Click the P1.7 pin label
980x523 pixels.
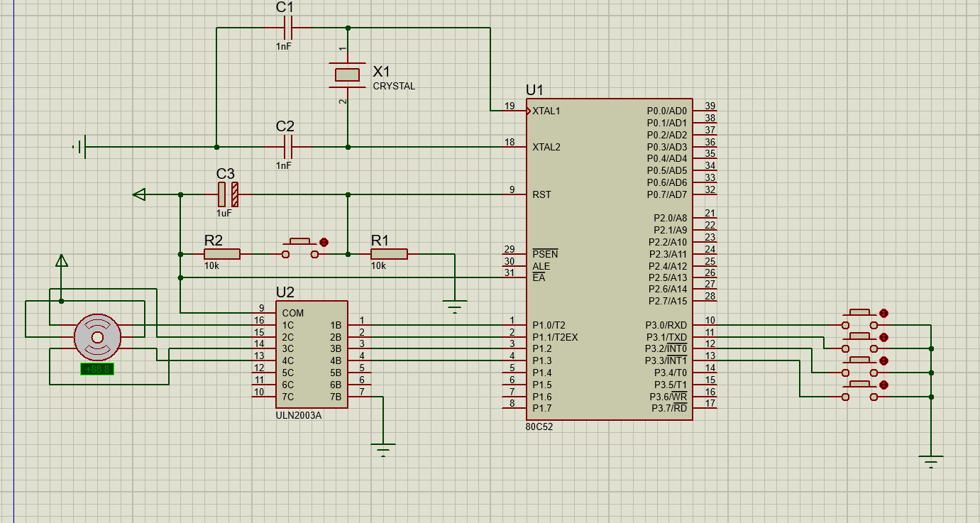(541, 408)
